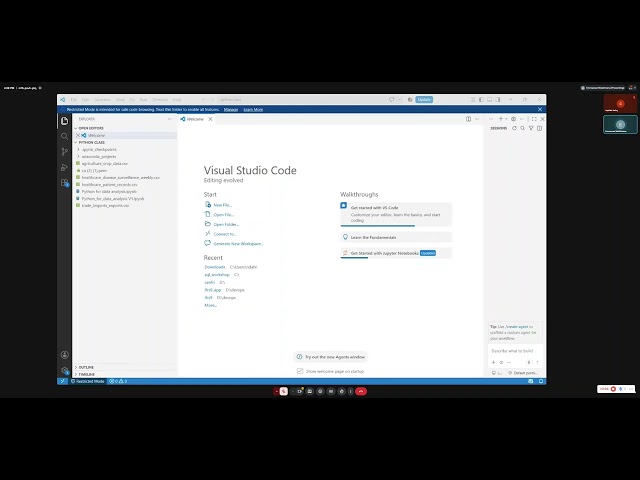The height and width of the screenshot is (480, 640).
Task: Close the Welcome tab
Action: tap(210, 119)
